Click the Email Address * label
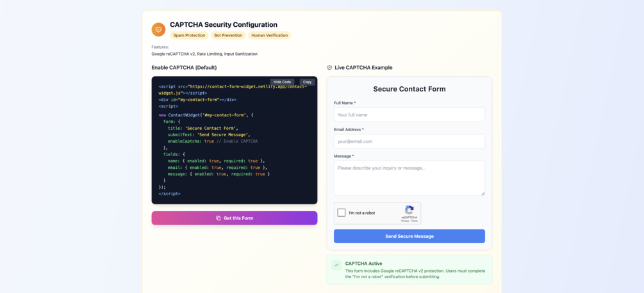644x293 pixels. [x=349, y=129]
